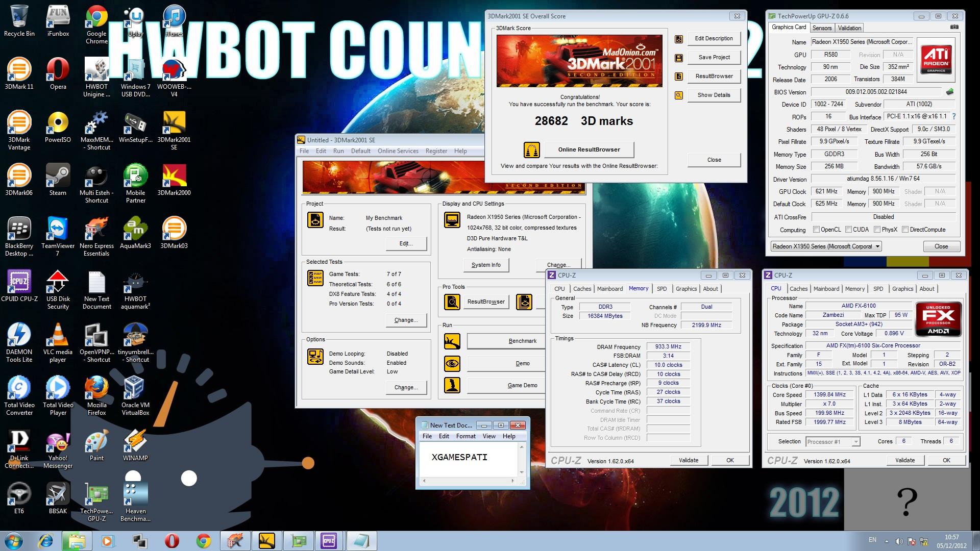The width and height of the screenshot is (980, 551).
Task: Click the Demo eye icon in 3DMark2001
Action: click(x=452, y=363)
